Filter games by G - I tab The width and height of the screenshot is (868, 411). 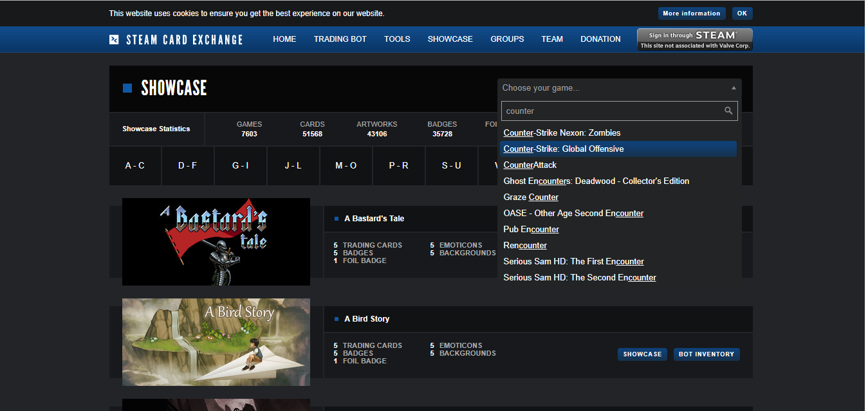241,166
